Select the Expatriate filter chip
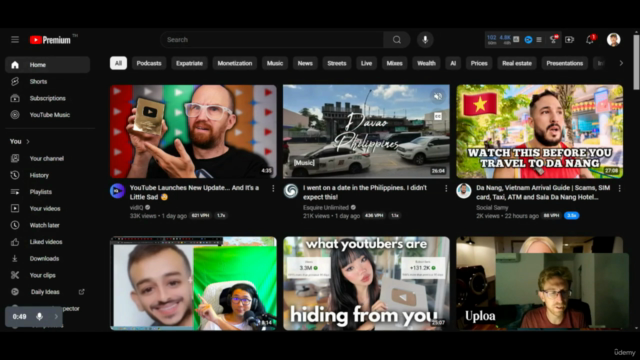The width and height of the screenshot is (640, 360). (189, 63)
